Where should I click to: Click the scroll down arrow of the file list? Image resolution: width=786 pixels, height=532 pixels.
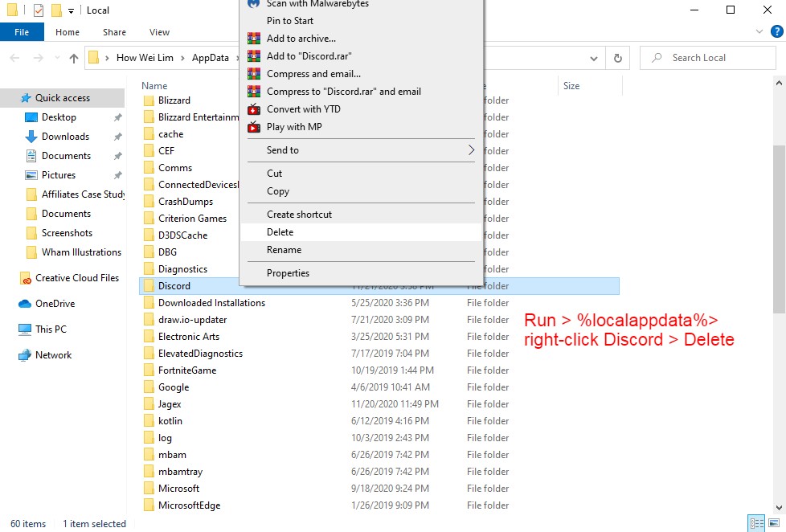click(779, 507)
